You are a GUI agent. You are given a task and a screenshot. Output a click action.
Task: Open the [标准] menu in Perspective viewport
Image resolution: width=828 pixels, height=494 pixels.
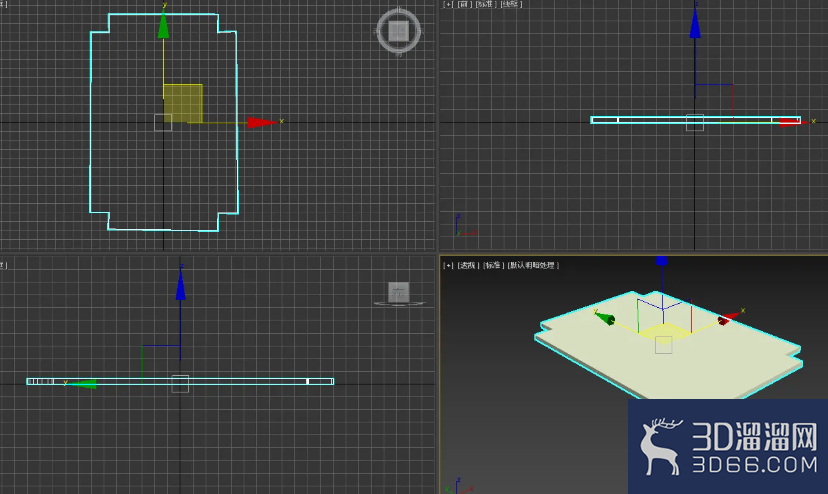click(x=493, y=265)
